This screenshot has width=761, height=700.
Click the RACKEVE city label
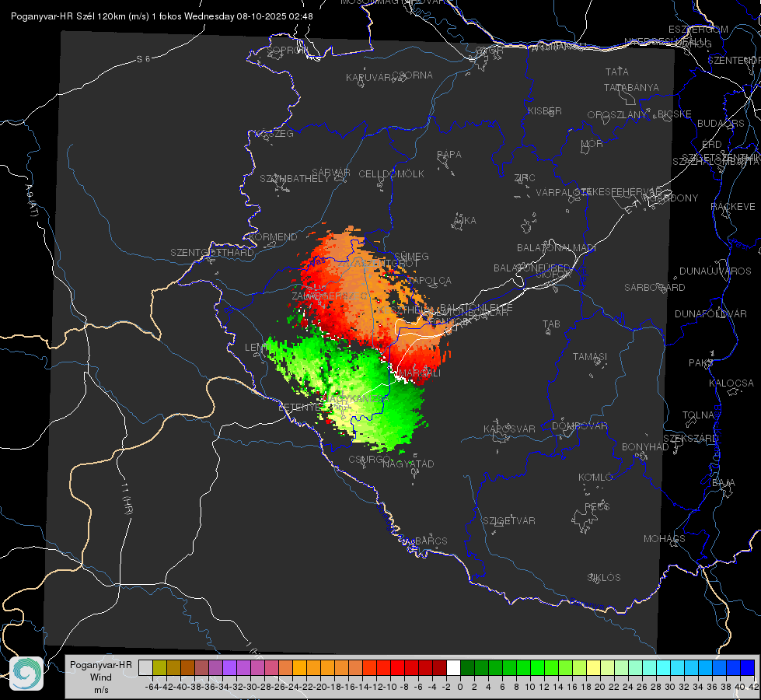pyautogui.click(x=733, y=207)
